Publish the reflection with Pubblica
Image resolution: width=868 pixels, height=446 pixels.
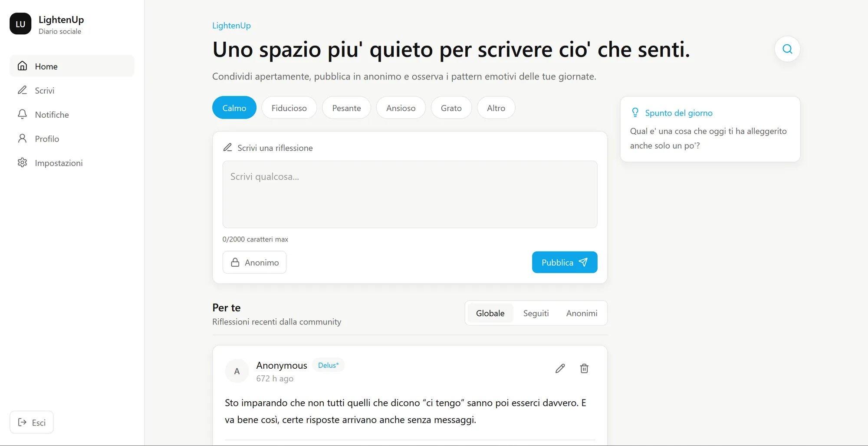(x=565, y=262)
